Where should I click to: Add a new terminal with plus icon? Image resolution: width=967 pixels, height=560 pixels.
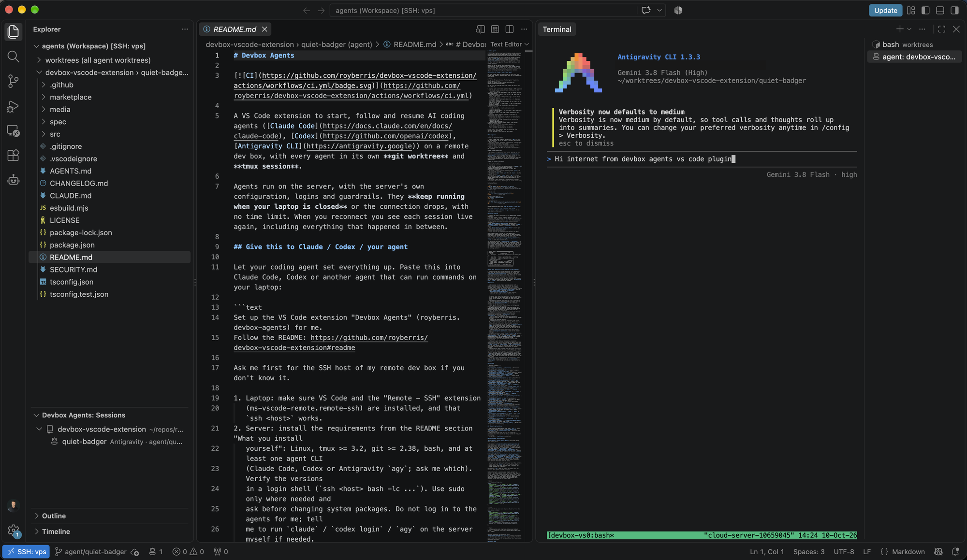pyautogui.click(x=899, y=29)
